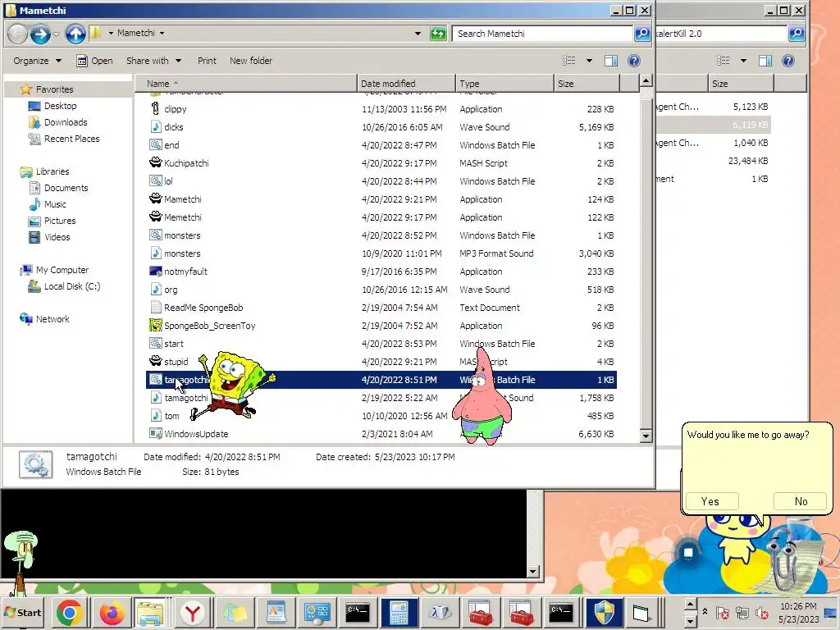The image size is (840, 630).
Task: Open Desktop in Favorites
Action: [52, 106]
